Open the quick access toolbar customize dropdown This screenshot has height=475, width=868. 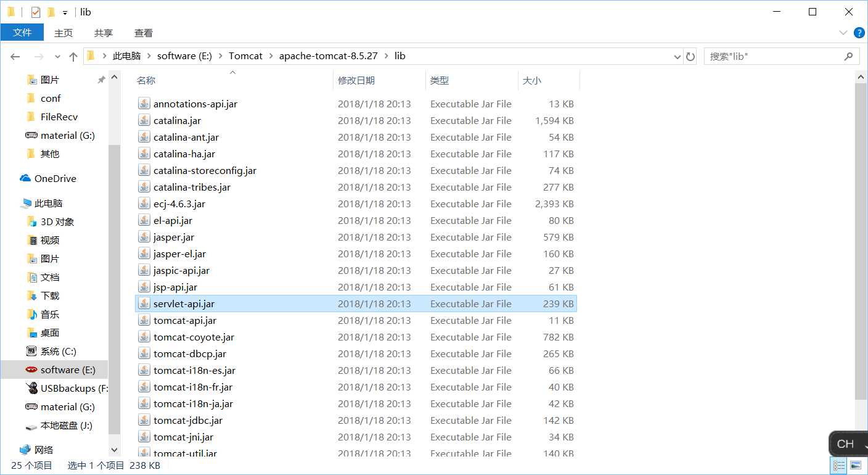pyautogui.click(x=65, y=12)
